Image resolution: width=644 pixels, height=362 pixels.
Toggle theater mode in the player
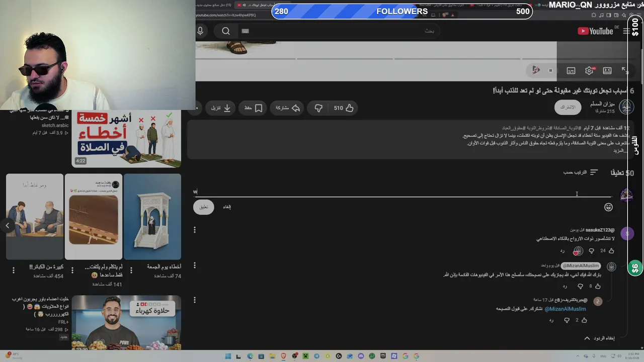[607, 70]
